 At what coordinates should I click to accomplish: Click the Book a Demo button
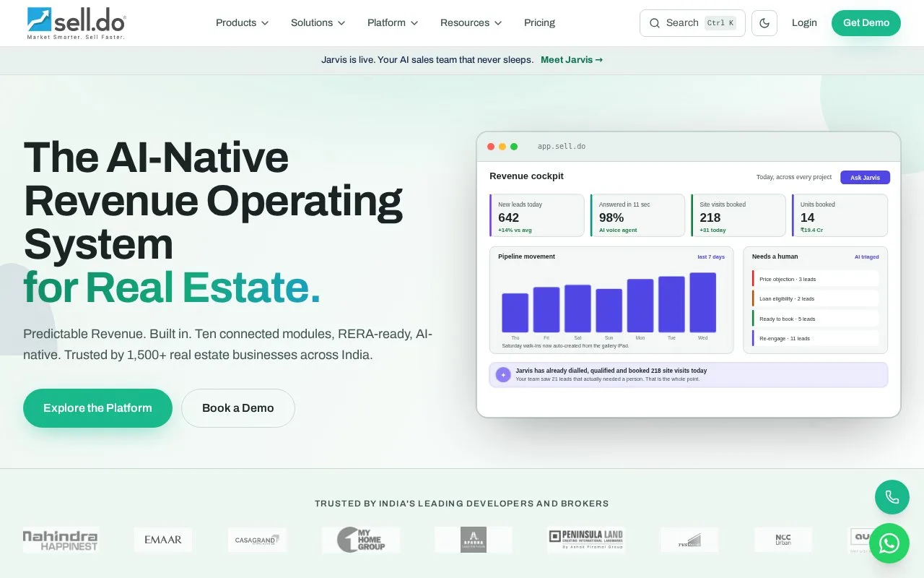click(x=238, y=408)
